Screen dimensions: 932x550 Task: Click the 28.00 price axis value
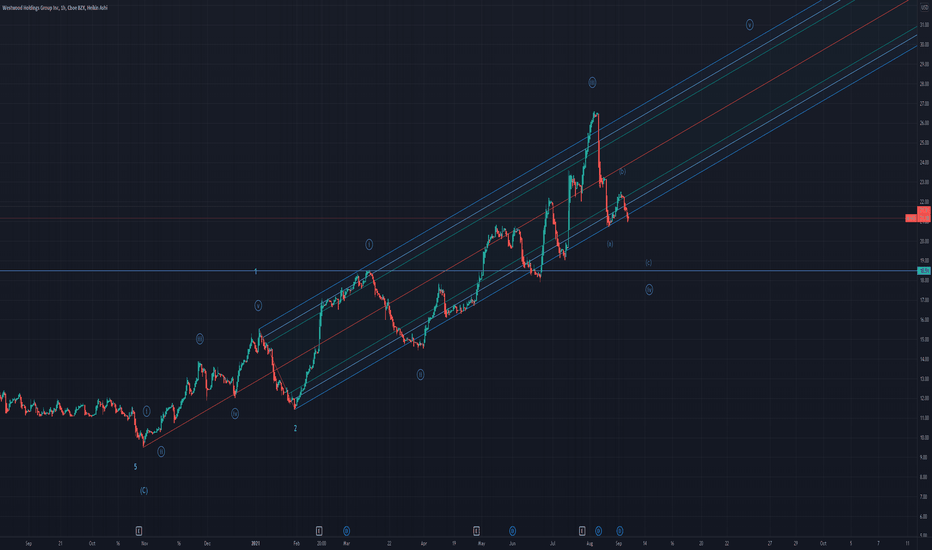924,84
